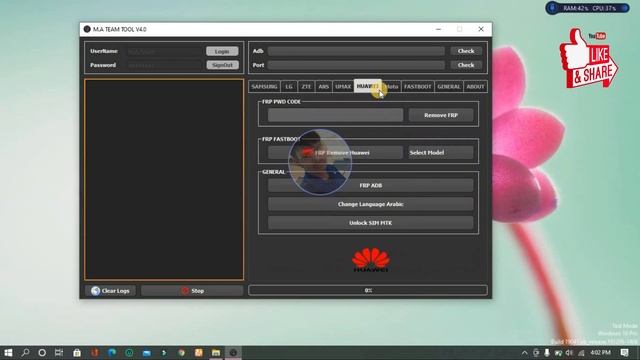Click the volume speaker tray icon
Image resolution: width=640 pixels, height=360 pixels.
[x=569, y=353]
